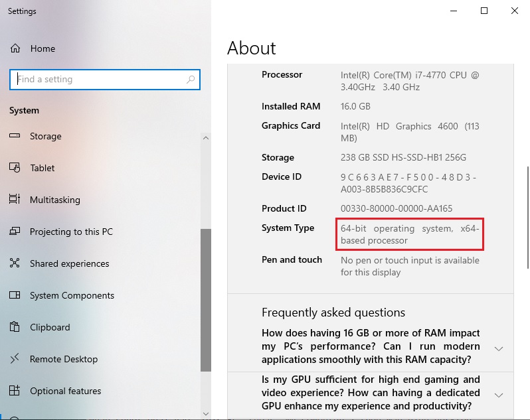Click the About page title
This screenshot has height=420, width=530.
pyautogui.click(x=251, y=48)
